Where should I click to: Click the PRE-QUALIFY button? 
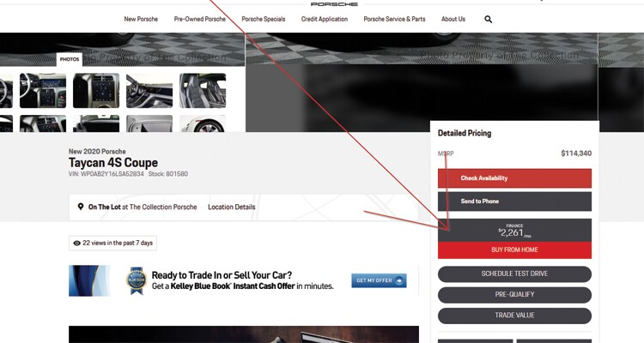(x=514, y=295)
